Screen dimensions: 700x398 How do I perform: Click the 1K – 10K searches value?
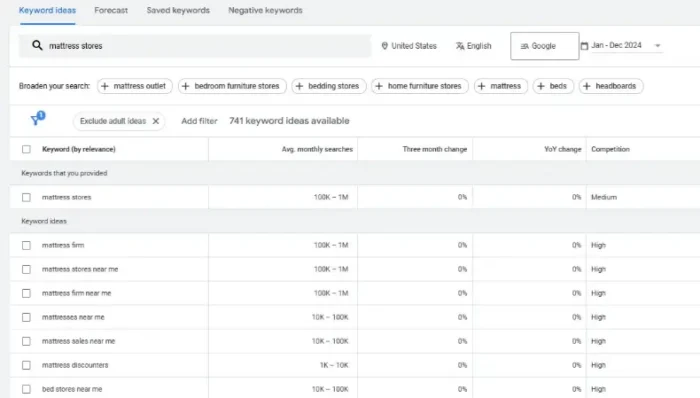(x=334, y=365)
